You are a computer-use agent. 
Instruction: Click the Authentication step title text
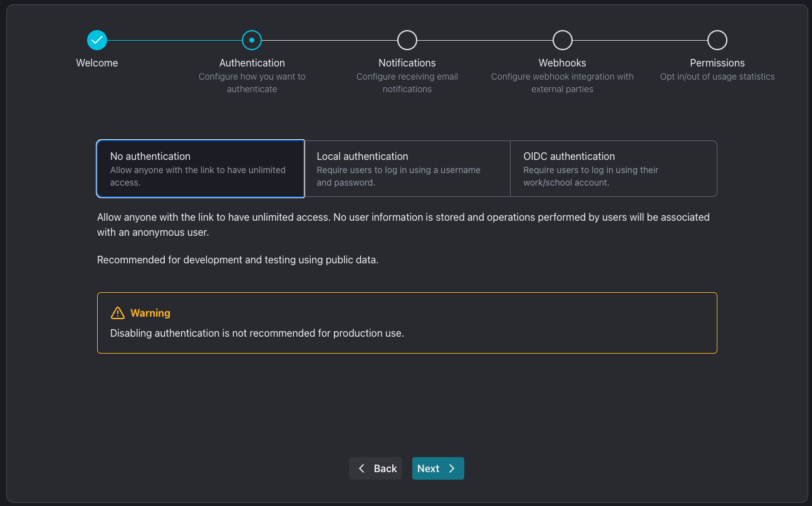click(252, 63)
